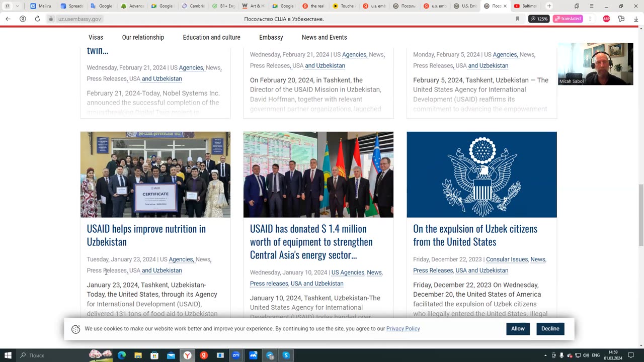Open the Zoom app from the taskbar

(x=236, y=355)
